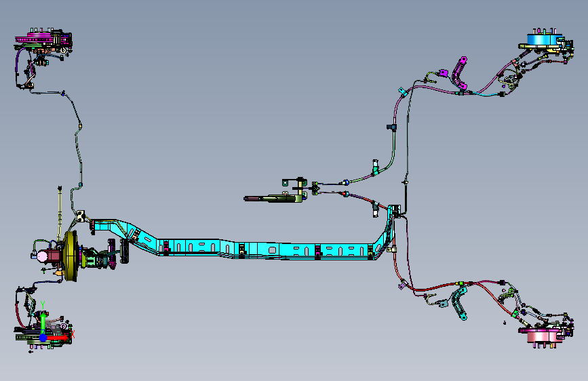Select the green Y axis arrow
The width and height of the screenshot is (588, 381).
pos(43,323)
